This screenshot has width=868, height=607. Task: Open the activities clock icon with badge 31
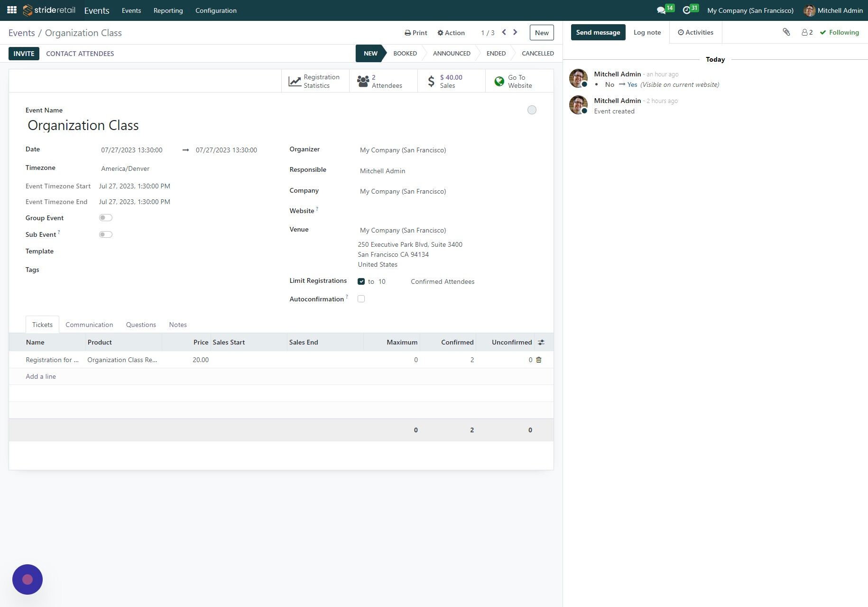690,9
